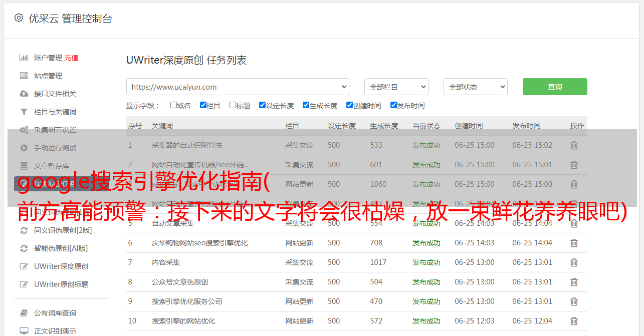
Task: Delete task 公众号文章伪原创 via trash icon
Action: click(x=574, y=282)
